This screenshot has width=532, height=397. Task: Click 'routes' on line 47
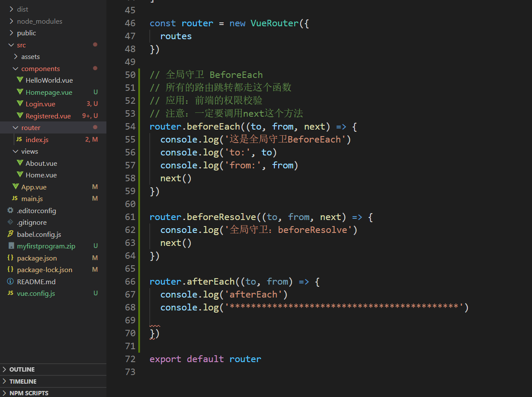pos(176,36)
